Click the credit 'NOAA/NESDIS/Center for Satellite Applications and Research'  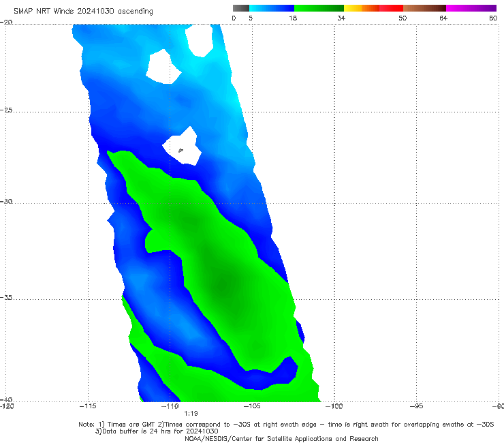[x=281, y=438]
